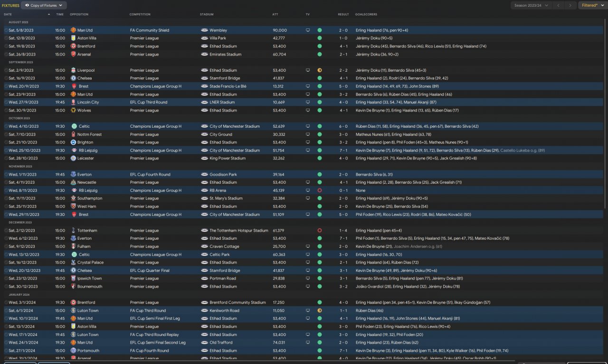Tick the selector circle for Sat, 23/12/2023
Viewport: 608px width, 364px height.
[6, 279]
